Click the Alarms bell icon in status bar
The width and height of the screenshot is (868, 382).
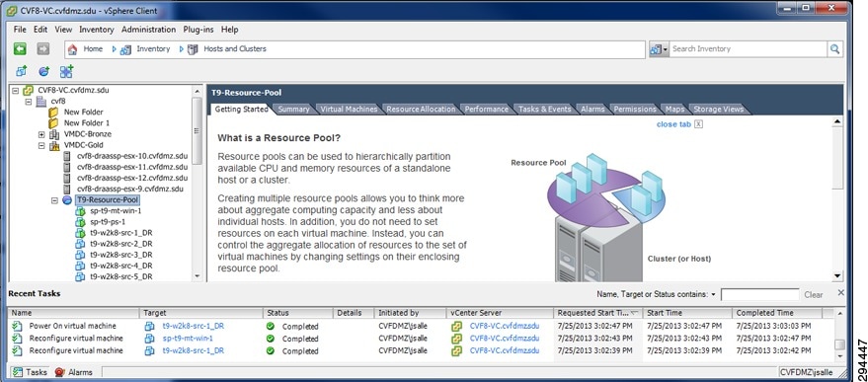click(x=60, y=372)
